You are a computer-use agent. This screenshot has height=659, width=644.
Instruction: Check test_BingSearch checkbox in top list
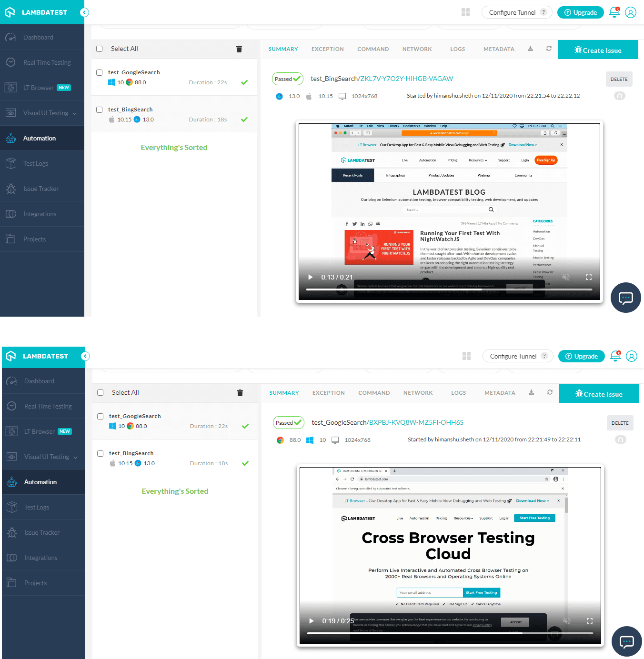tap(100, 110)
